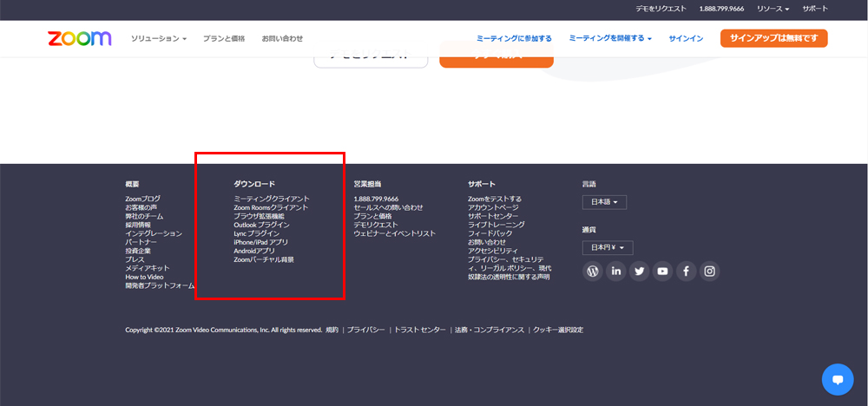Image resolution: width=868 pixels, height=406 pixels.
Task: Open the ソリューション dropdown menu
Action: pyautogui.click(x=159, y=39)
